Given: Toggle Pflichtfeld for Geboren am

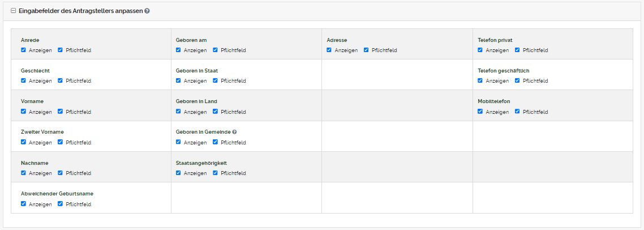Looking at the screenshot, I should (x=215, y=50).
